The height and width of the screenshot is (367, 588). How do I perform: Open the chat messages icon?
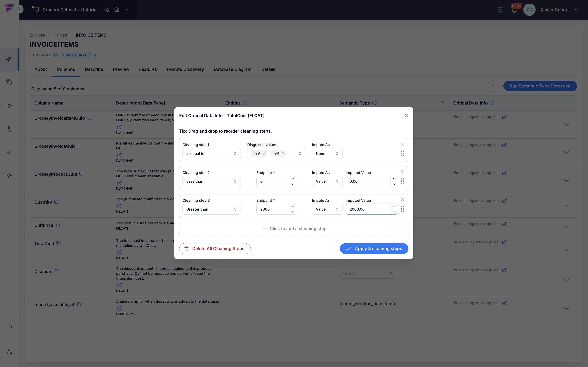[x=500, y=10]
